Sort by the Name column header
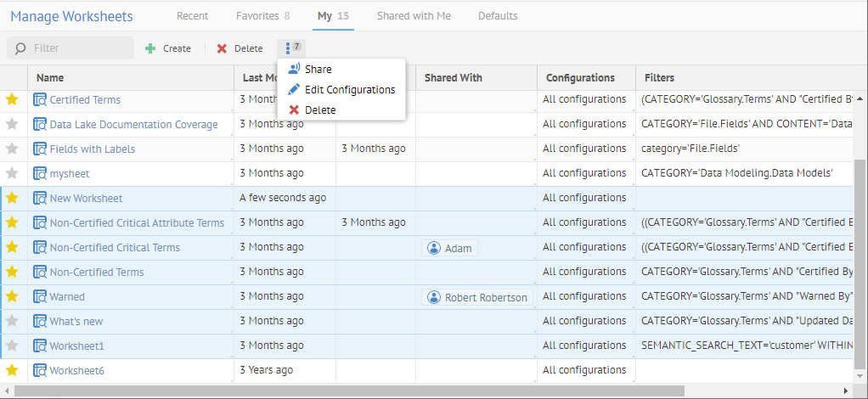Image resolution: width=868 pixels, height=399 pixels. click(50, 77)
